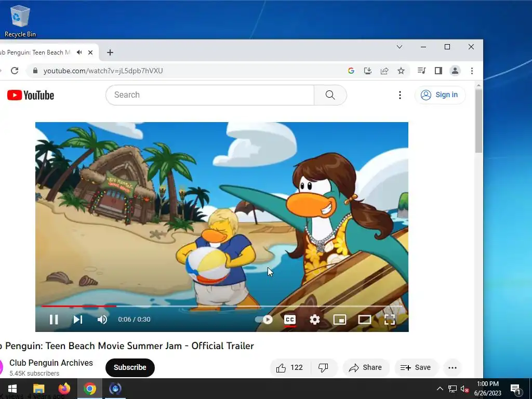The width and height of the screenshot is (532, 399).
Task: Install app icon in address bar
Action: pyautogui.click(x=367, y=71)
